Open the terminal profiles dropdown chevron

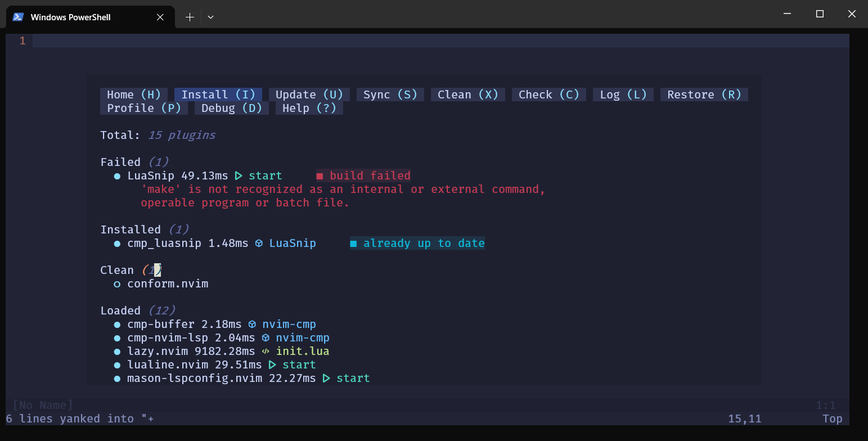click(210, 17)
